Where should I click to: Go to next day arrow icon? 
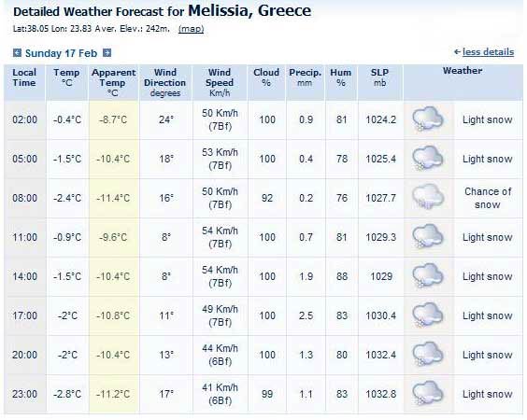pos(107,53)
